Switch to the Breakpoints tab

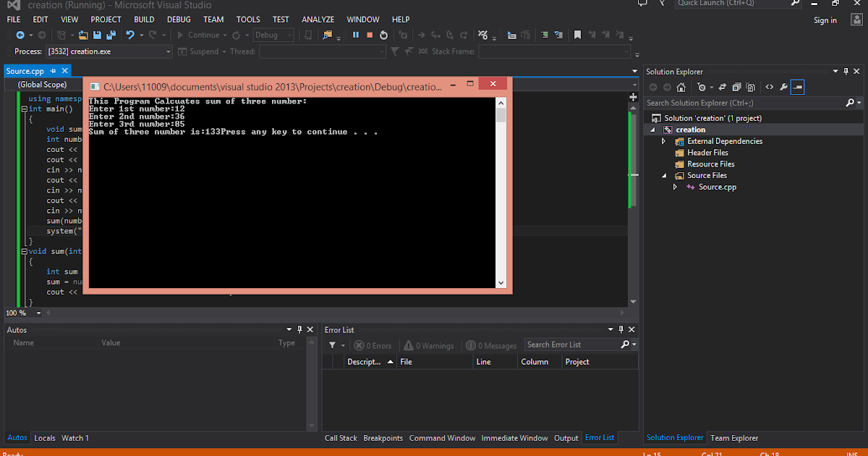pyautogui.click(x=383, y=438)
